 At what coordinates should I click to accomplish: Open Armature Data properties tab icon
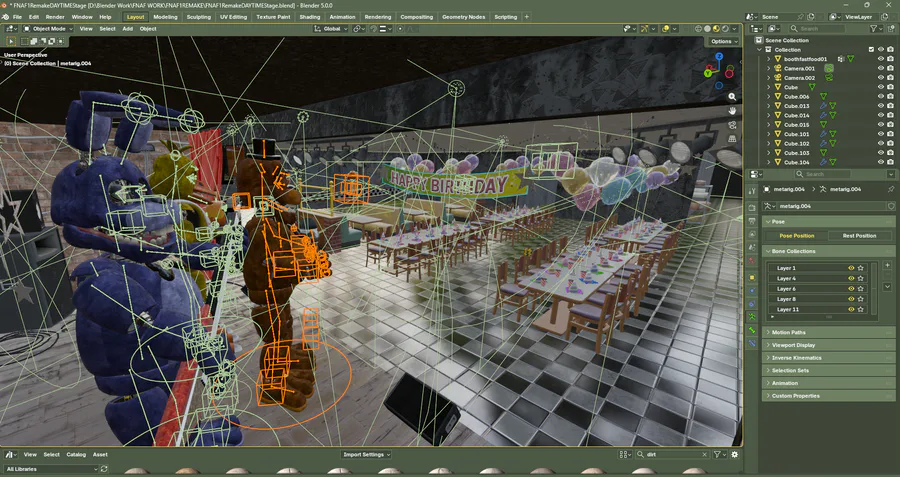pyautogui.click(x=752, y=316)
